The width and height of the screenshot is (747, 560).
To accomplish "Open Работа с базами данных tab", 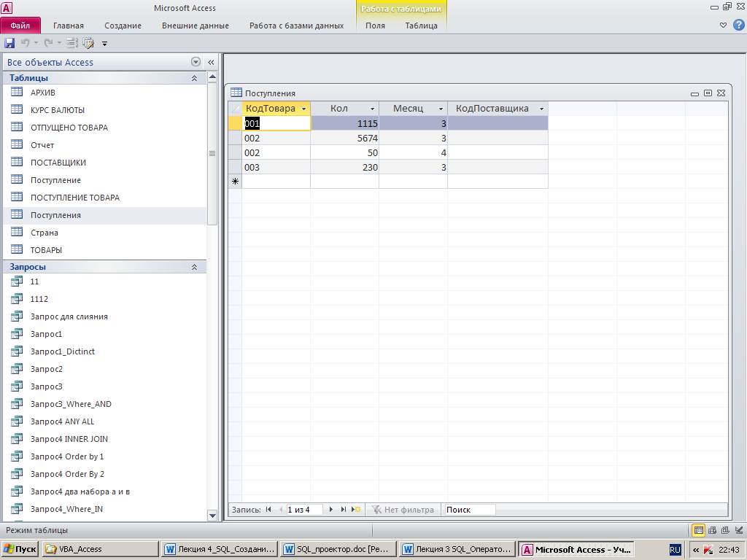I will 296,26.
